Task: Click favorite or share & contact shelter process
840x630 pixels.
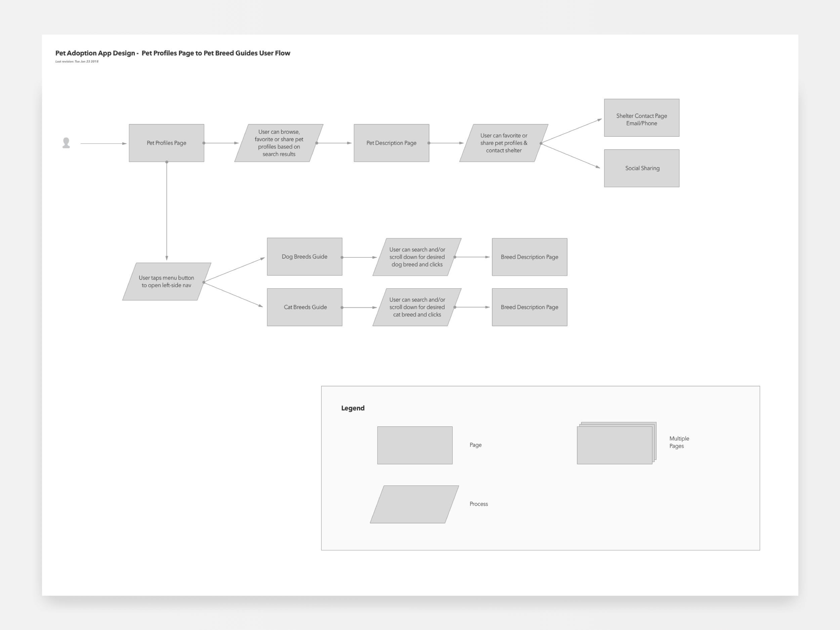Action: [x=504, y=143]
